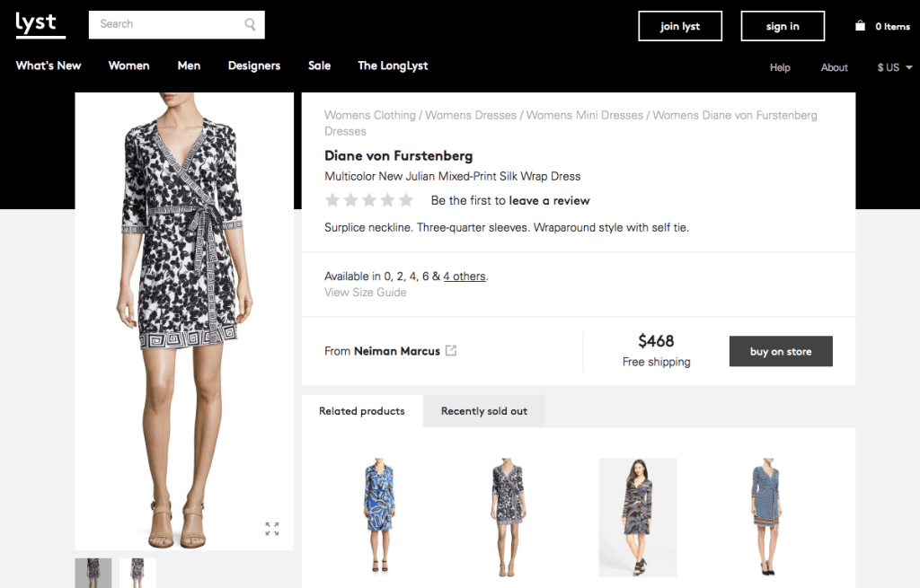The width and height of the screenshot is (920, 588).
Task: Switch to Recently sold out tab
Action: (x=484, y=411)
